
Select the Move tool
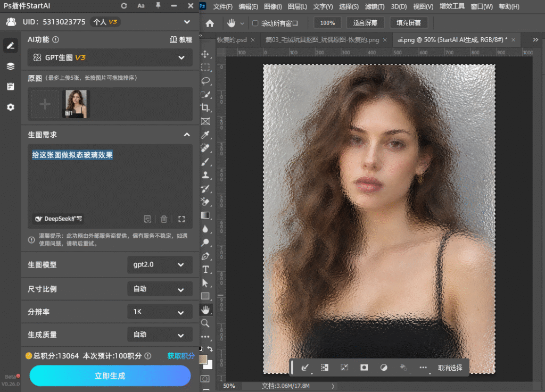coord(205,54)
